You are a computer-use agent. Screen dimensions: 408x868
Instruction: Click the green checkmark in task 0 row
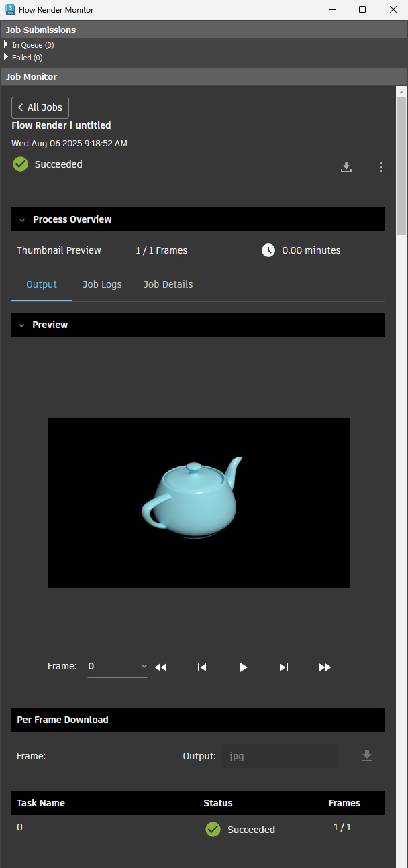click(213, 830)
